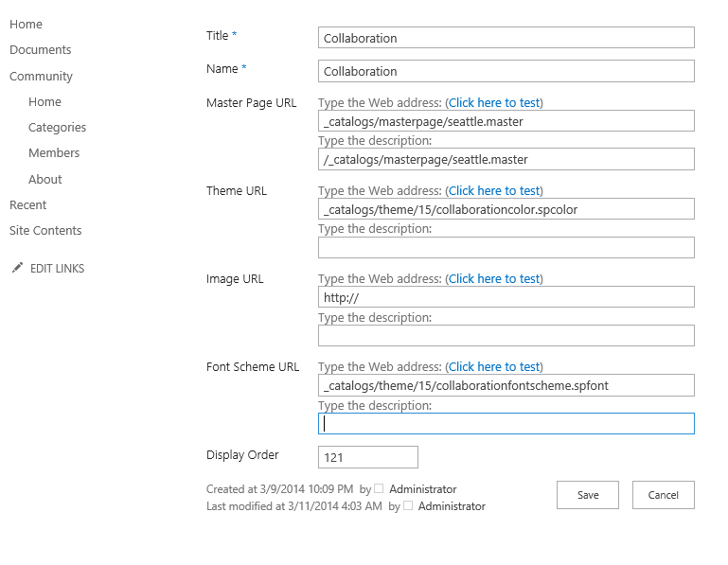The height and width of the screenshot is (565, 728).
Task: Click the Theme URL description field
Action: pyautogui.click(x=506, y=247)
